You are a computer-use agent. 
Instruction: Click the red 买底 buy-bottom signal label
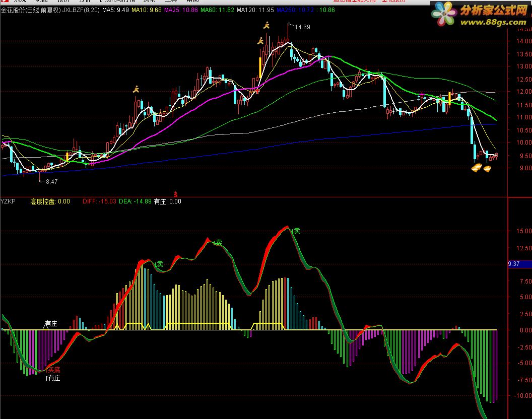point(53,370)
